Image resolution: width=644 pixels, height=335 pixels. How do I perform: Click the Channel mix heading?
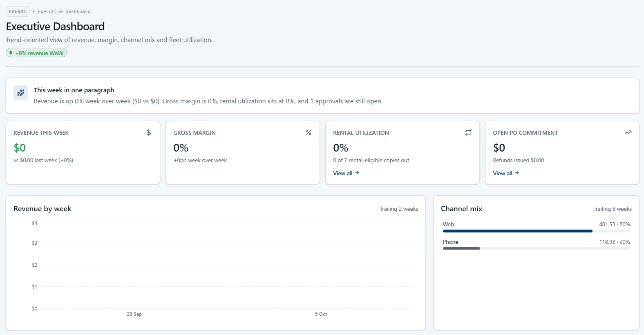[461, 209]
